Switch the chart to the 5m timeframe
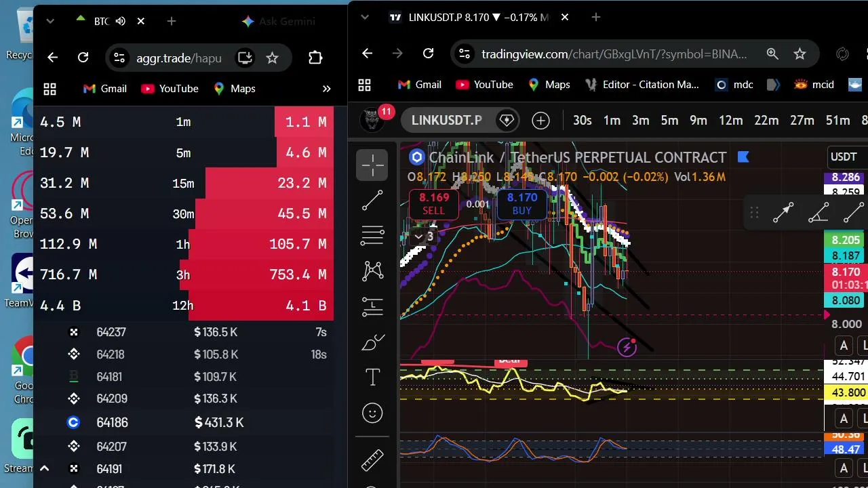868x488 pixels. 669,121
